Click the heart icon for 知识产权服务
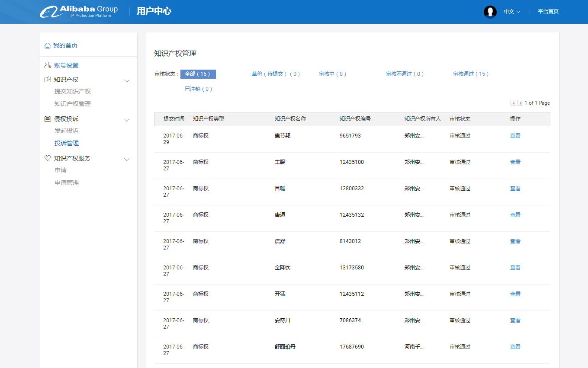 click(48, 158)
